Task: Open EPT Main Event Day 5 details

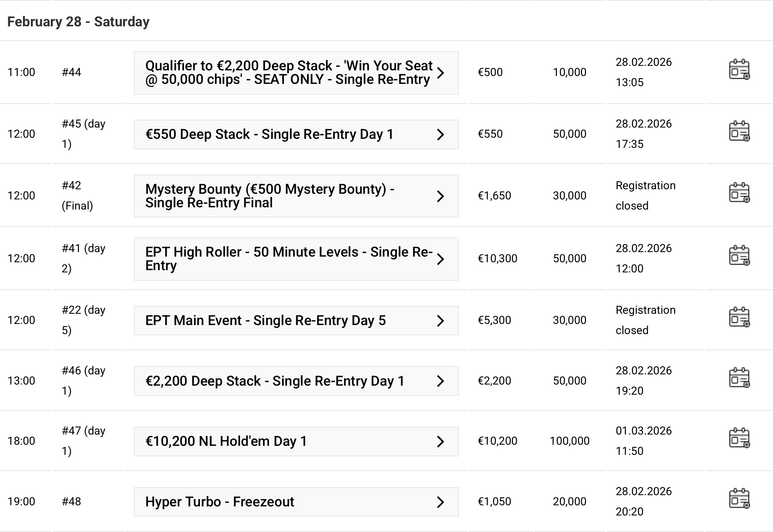Action: (x=265, y=321)
